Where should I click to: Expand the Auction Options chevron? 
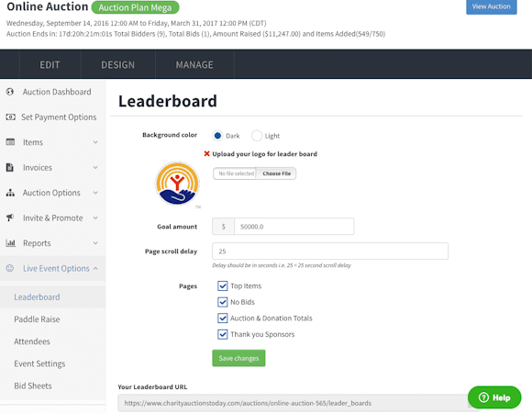pyautogui.click(x=95, y=193)
